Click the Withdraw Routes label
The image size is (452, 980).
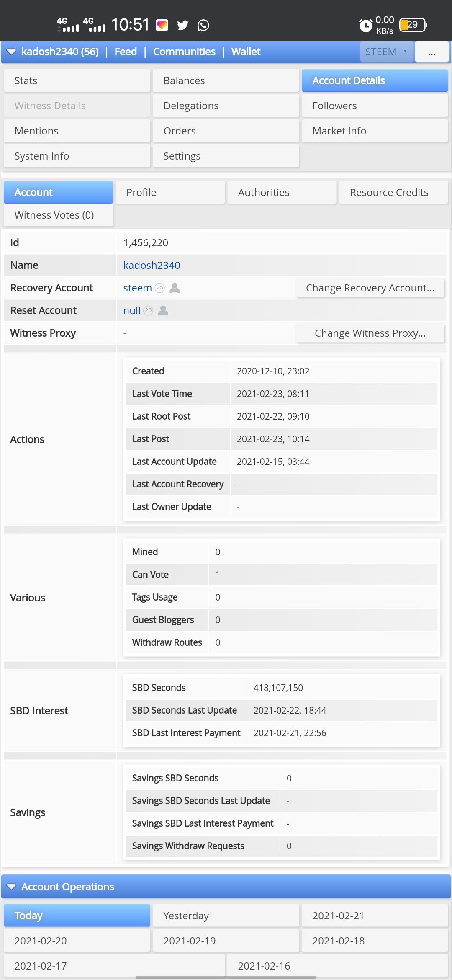pyautogui.click(x=167, y=642)
